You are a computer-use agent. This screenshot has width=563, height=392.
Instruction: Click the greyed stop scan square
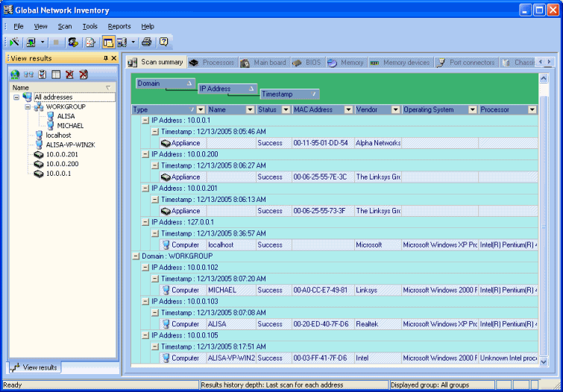click(x=56, y=42)
